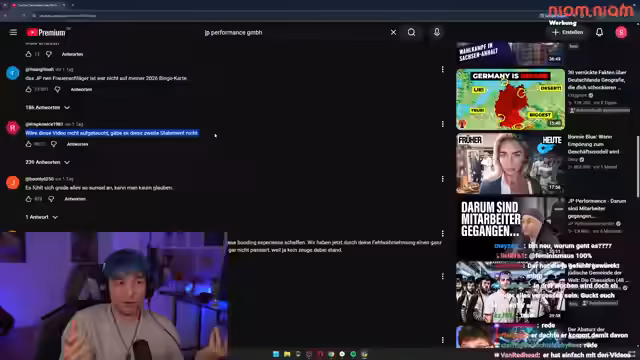Open the account avatar menu
Viewport: 640px width, 360px height.
click(621, 32)
